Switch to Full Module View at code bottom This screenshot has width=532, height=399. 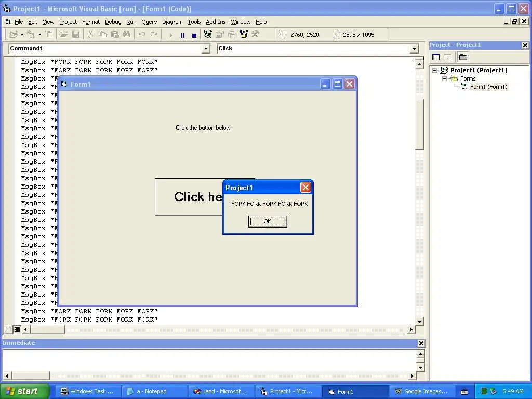(17, 329)
